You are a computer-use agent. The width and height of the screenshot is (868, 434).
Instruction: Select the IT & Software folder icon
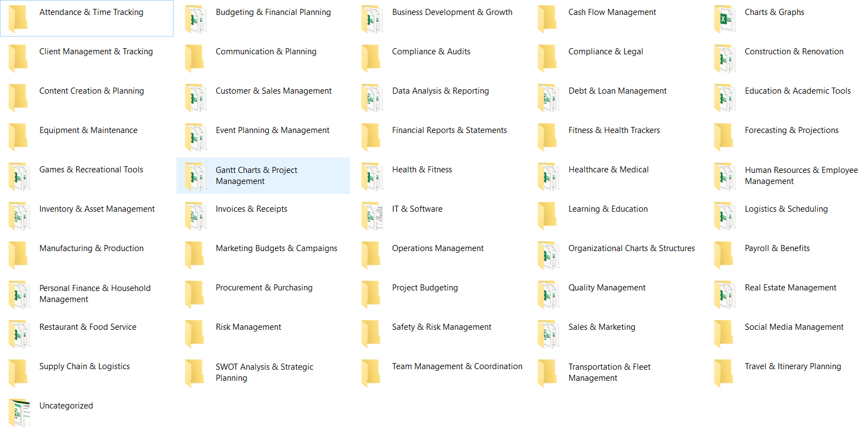[371, 216]
